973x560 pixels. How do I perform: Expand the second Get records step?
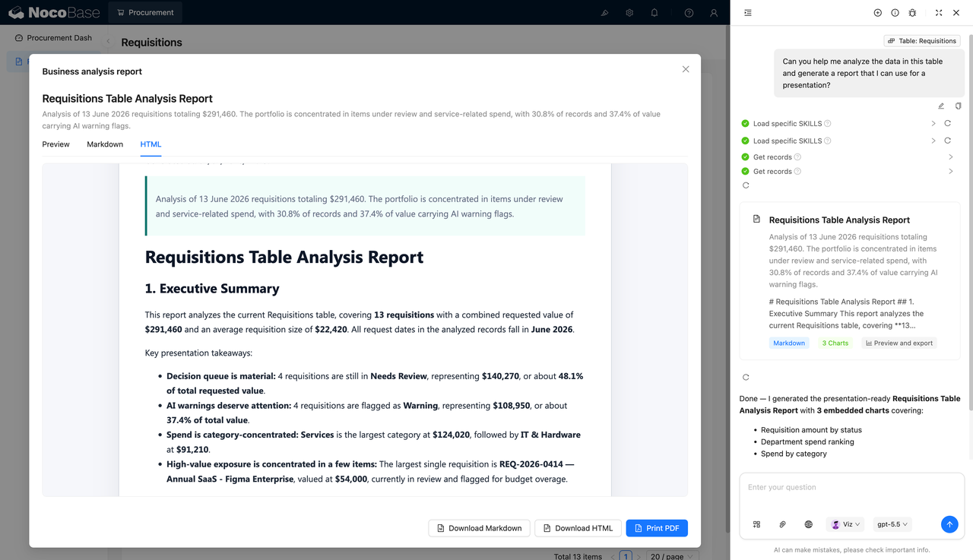pyautogui.click(x=951, y=172)
